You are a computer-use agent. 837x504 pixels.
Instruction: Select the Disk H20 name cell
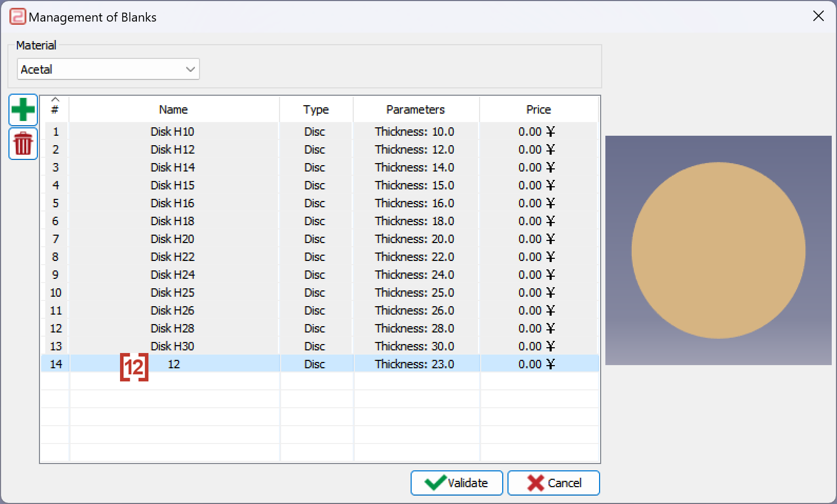tap(174, 239)
